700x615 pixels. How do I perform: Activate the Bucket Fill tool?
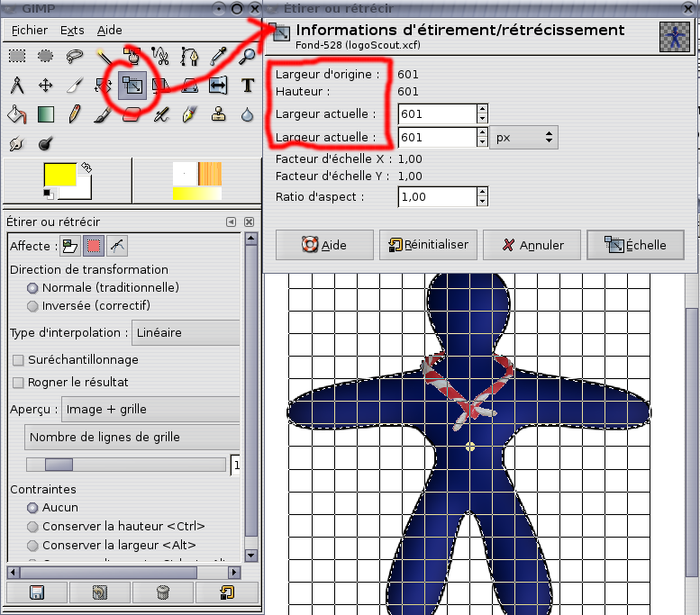[x=16, y=114]
